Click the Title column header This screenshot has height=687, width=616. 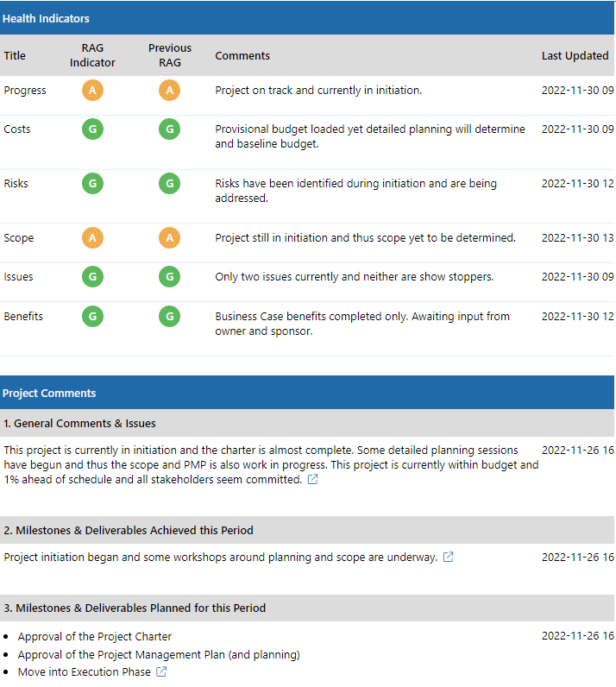15,55
